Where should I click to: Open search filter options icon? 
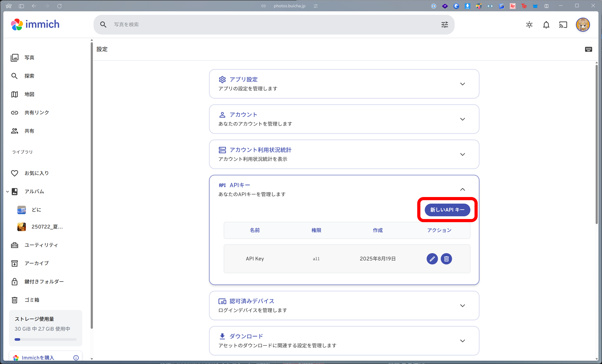(445, 25)
